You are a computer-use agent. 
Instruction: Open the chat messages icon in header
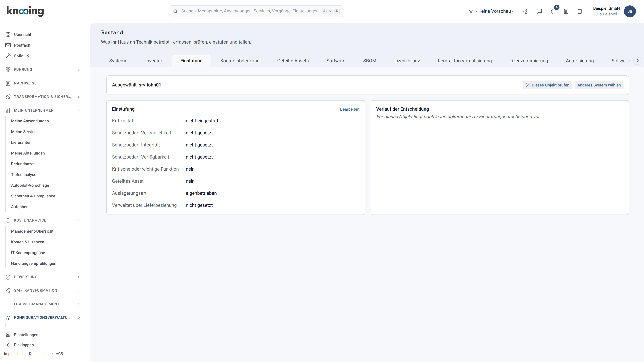coord(539,11)
